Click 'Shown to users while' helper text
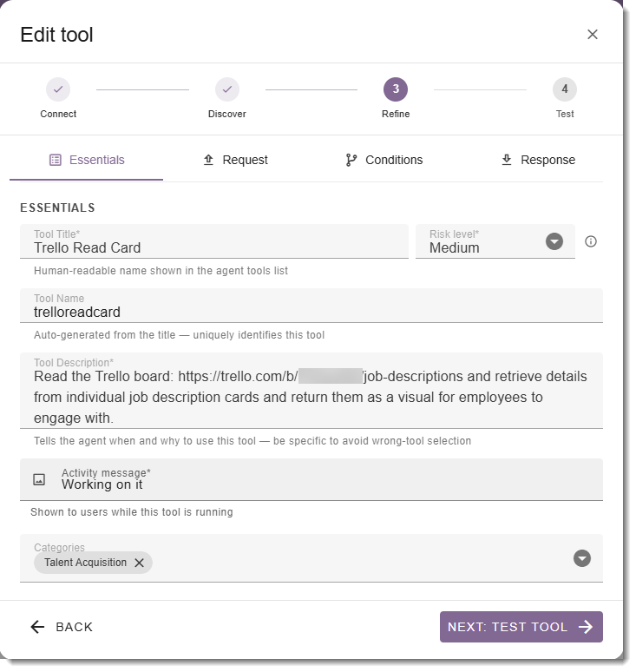636x672 pixels. 132,512
